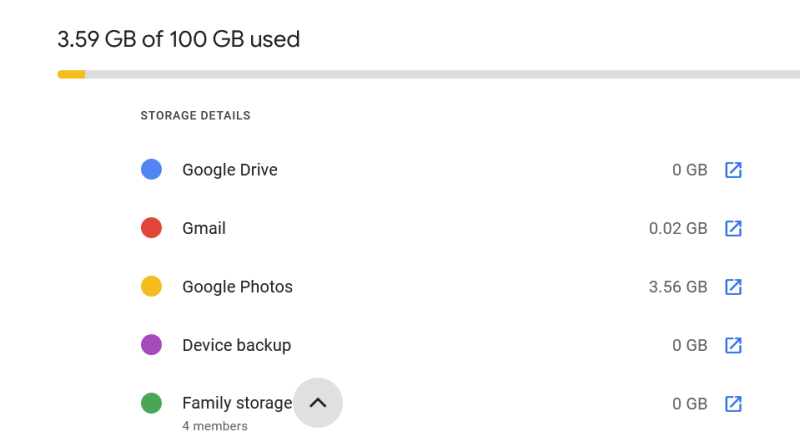Select the Gmail label
The width and height of the screenshot is (800, 442).
tap(204, 228)
